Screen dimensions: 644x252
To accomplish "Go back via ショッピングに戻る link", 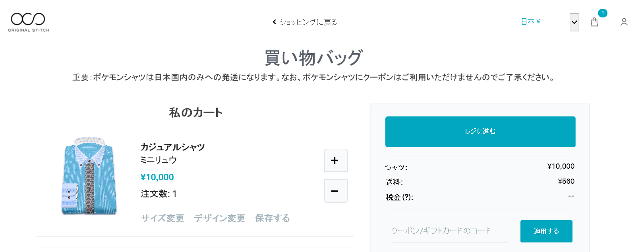I will (x=308, y=22).
